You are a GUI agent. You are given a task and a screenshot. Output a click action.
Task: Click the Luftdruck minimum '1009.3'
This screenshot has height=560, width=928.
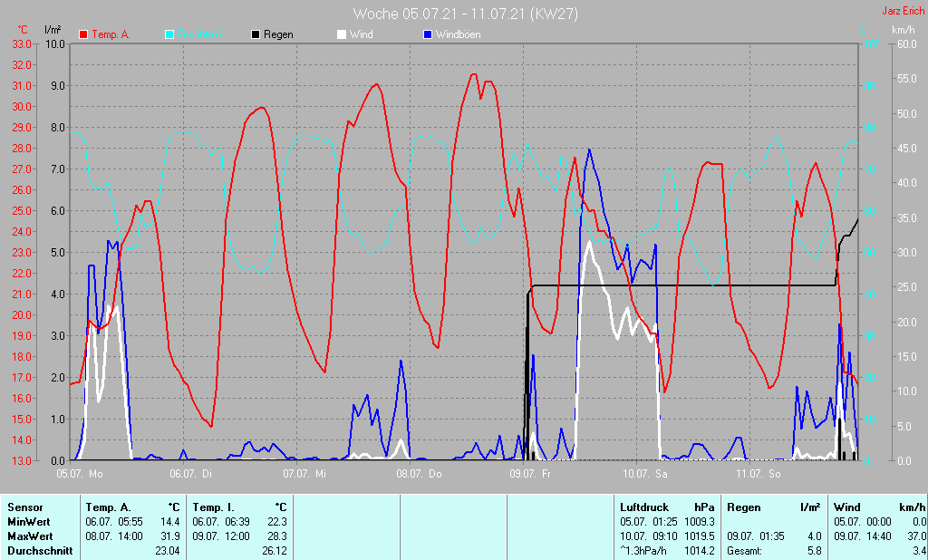699,522
